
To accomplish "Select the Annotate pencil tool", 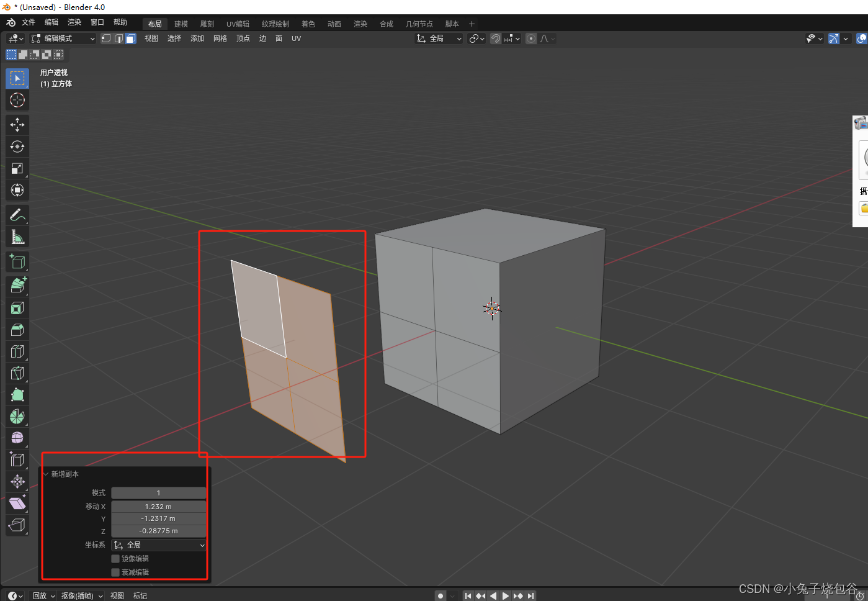I will point(17,215).
